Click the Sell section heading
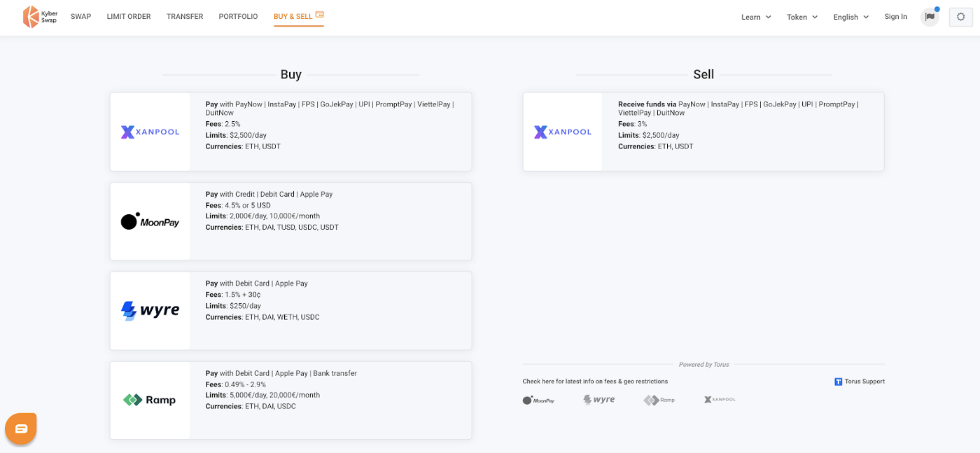The height and width of the screenshot is (453, 980). pos(703,74)
